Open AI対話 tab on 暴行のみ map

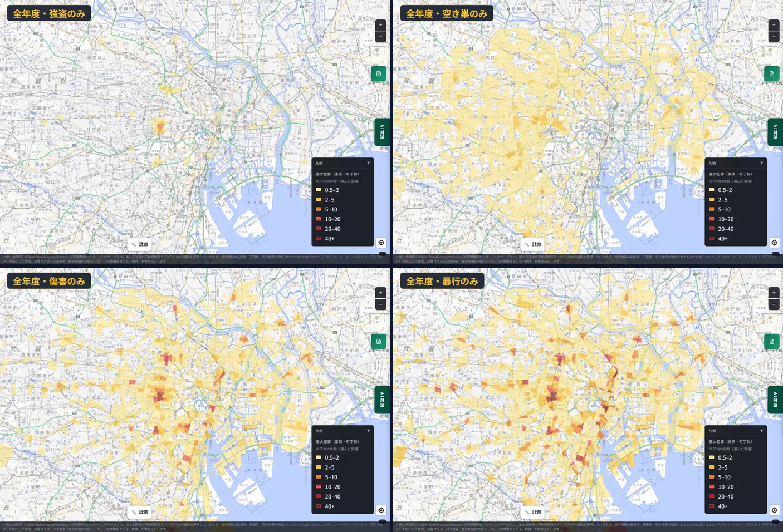pyautogui.click(x=775, y=400)
